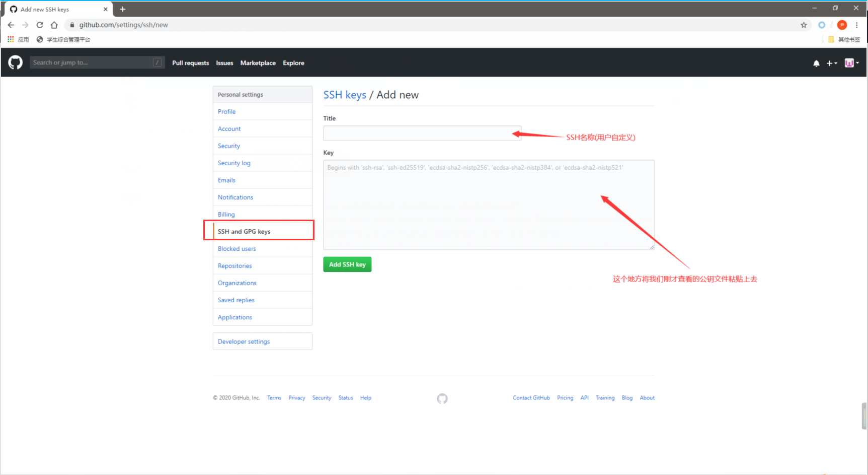Open the user avatar menu
Viewport: 868px width, 475px height.
click(851, 63)
